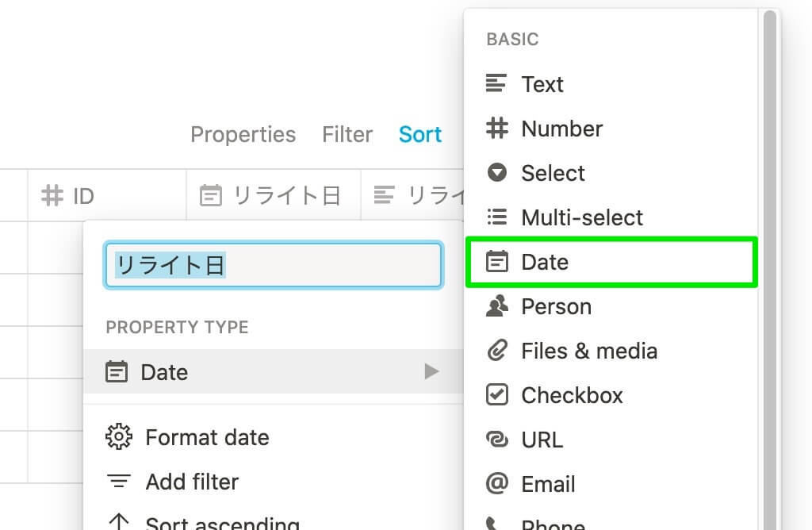Click the property name field リライト日

[x=274, y=265]
